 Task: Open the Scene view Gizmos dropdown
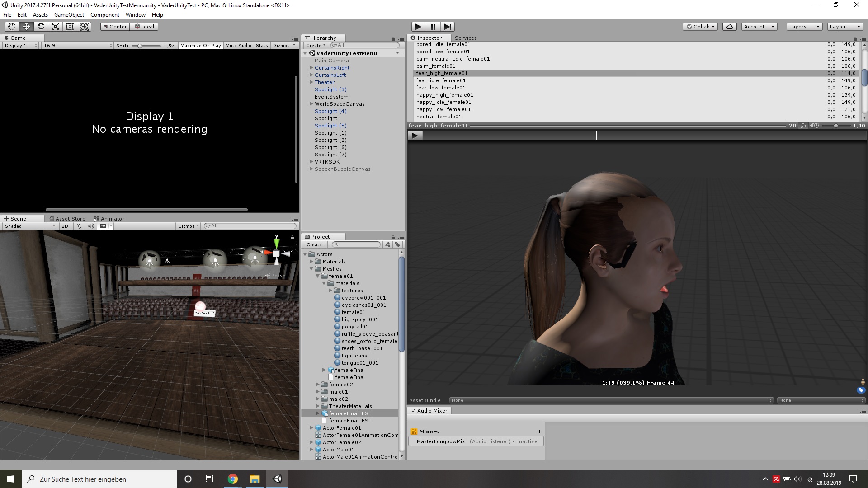(x=188, y=226)
